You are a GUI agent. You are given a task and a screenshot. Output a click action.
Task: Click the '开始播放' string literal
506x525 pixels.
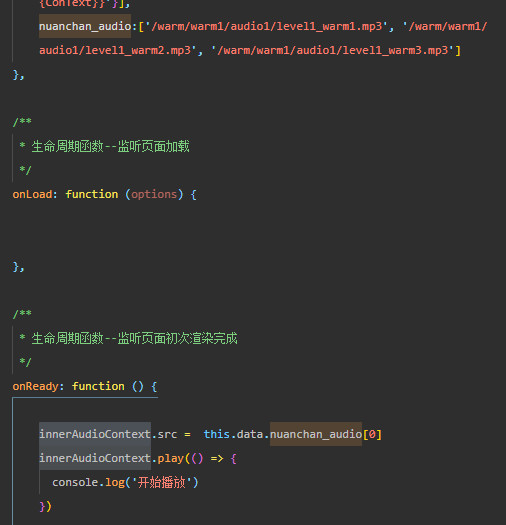tap(162, 482)
